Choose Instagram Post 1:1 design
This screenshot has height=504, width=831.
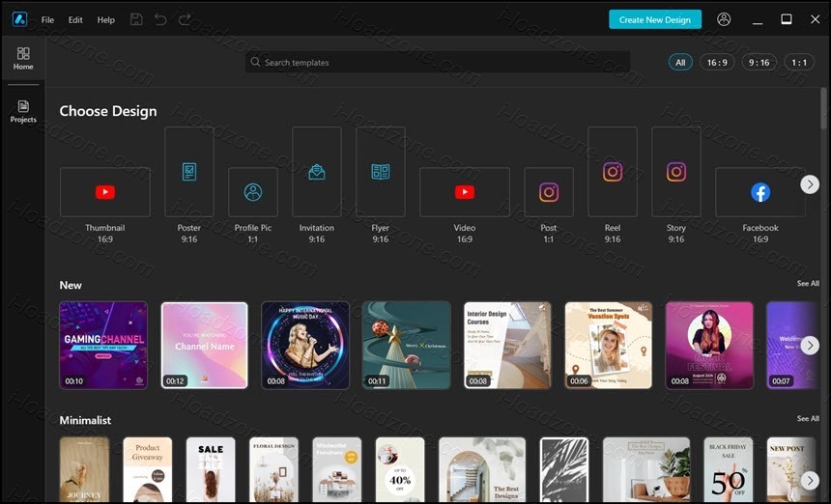pos(549,192)
